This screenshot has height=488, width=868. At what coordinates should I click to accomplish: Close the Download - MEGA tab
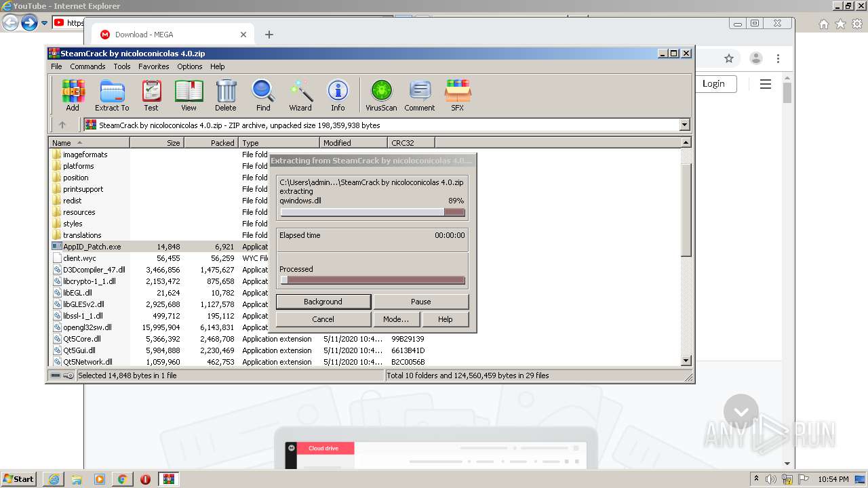[243, 35]
